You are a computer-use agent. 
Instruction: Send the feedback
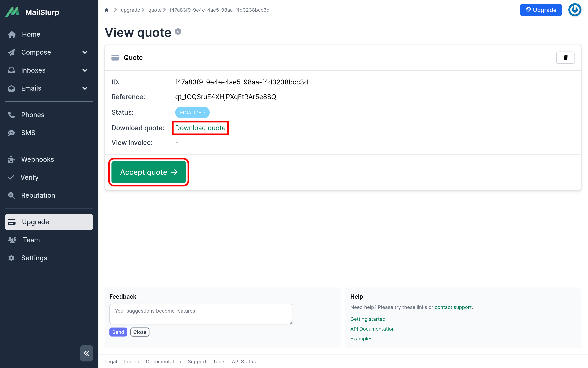pos(118,332)
